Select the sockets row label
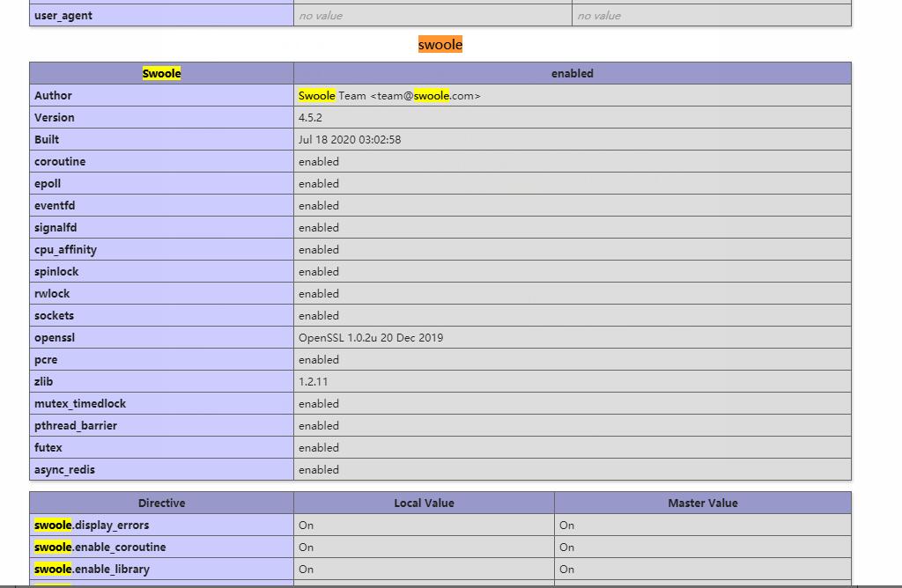 [x=54, y=315]
